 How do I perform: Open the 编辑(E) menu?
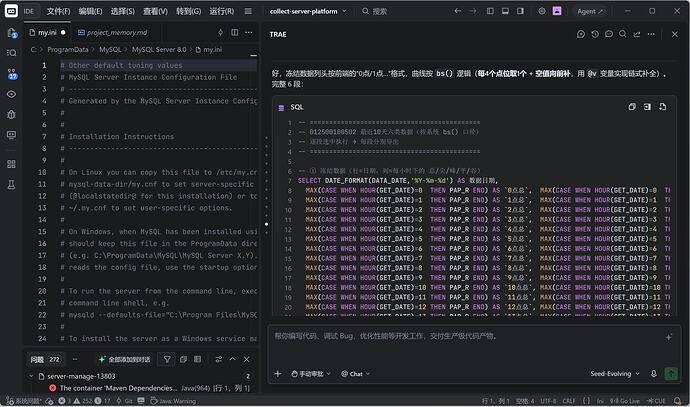(90, 11)
